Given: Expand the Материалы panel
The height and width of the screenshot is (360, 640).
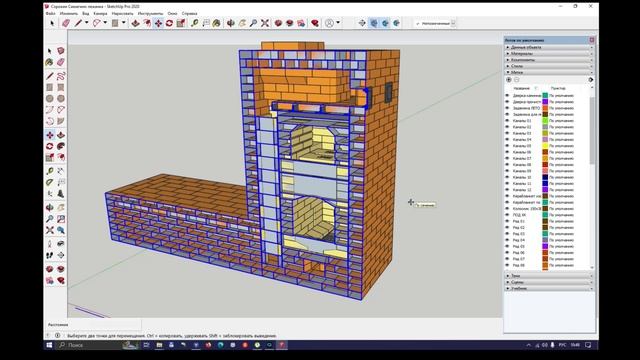Looking at the screenshot, I should 549,53.
